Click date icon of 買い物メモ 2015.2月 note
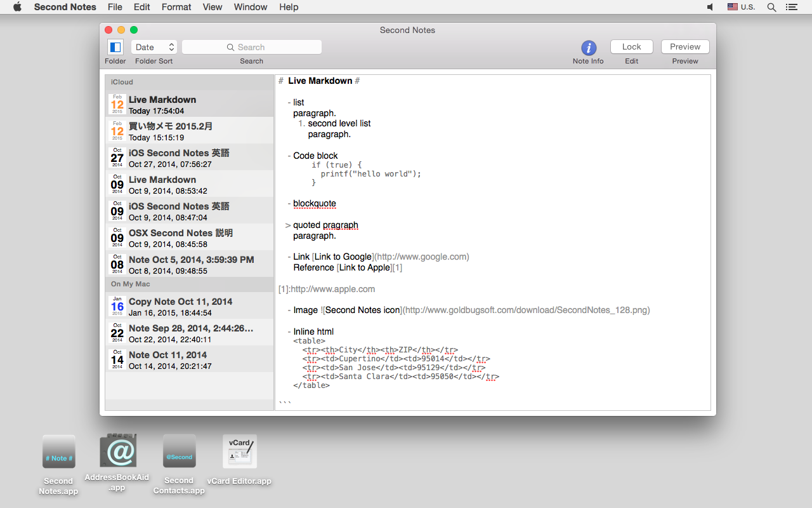 point(117,131)
